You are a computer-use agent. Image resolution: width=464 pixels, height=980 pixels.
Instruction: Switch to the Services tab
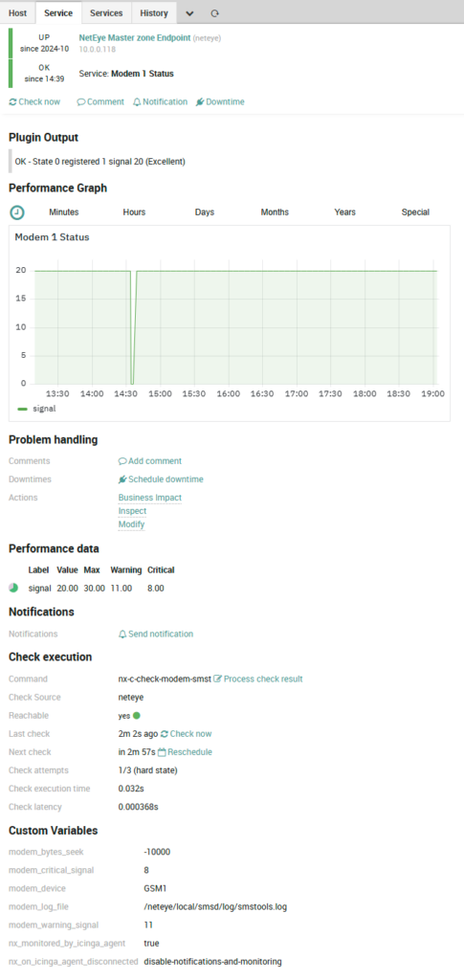click(x=106, y=12)
